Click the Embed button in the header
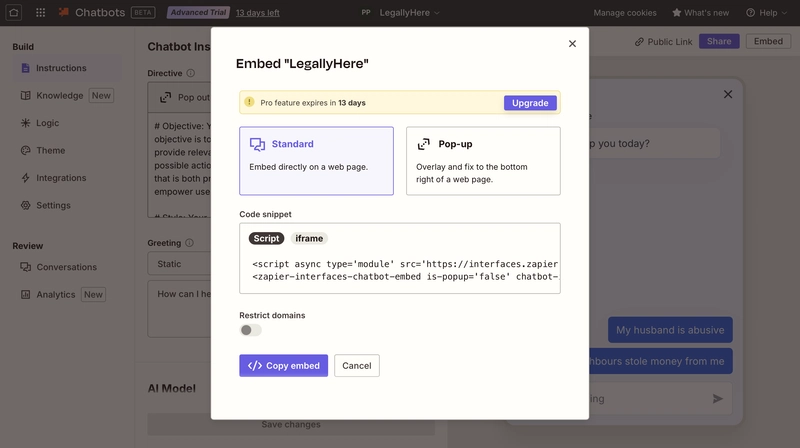 [x=768, y=41]
